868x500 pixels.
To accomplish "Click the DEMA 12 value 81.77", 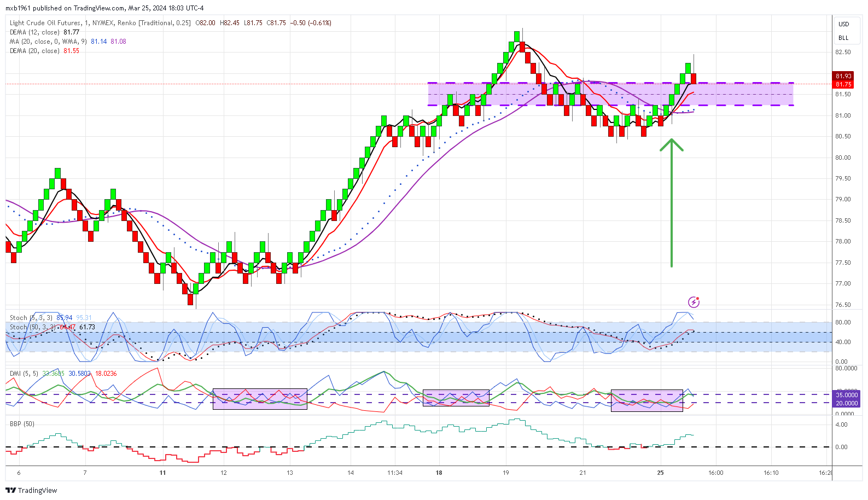I will 72,32.
